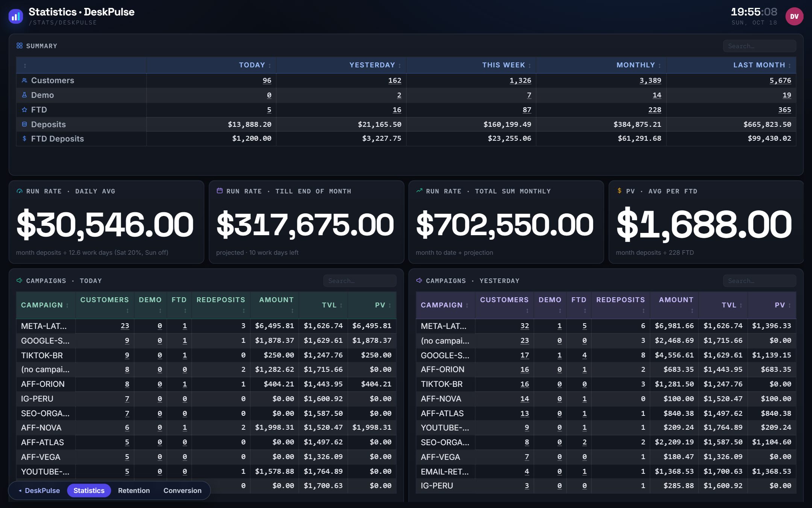Sort Summary by the MONTHLY column
The width and height of the screenshot is (812, 508).
tap(601, 65)
